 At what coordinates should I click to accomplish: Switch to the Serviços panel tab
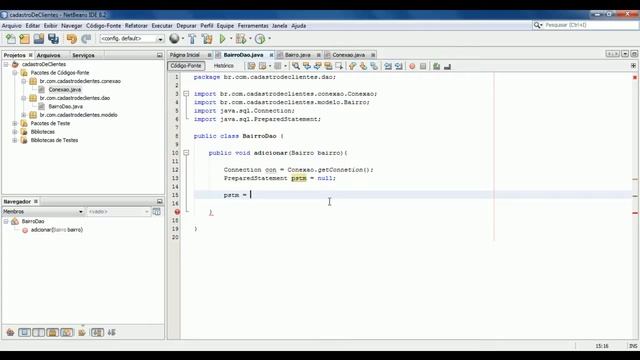tap(83, 55)
